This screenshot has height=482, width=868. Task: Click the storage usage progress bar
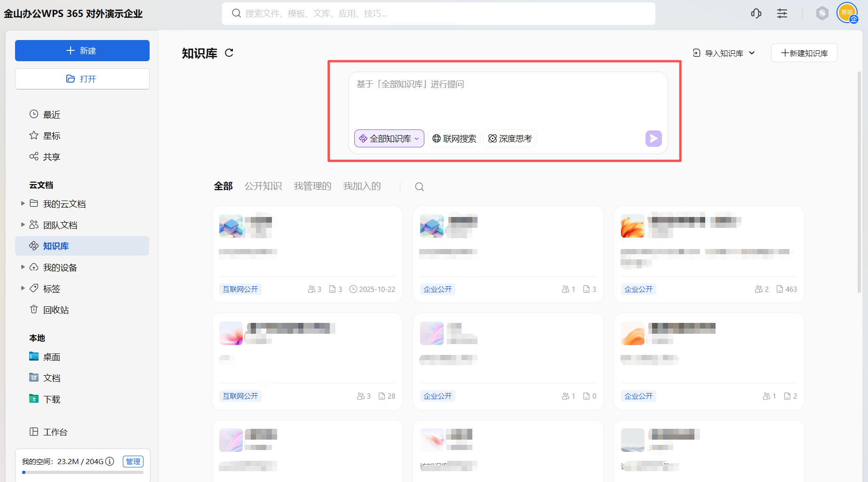pos(83,472)
